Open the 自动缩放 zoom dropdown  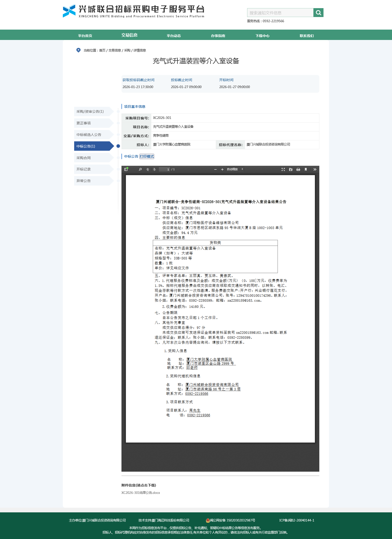235,169
